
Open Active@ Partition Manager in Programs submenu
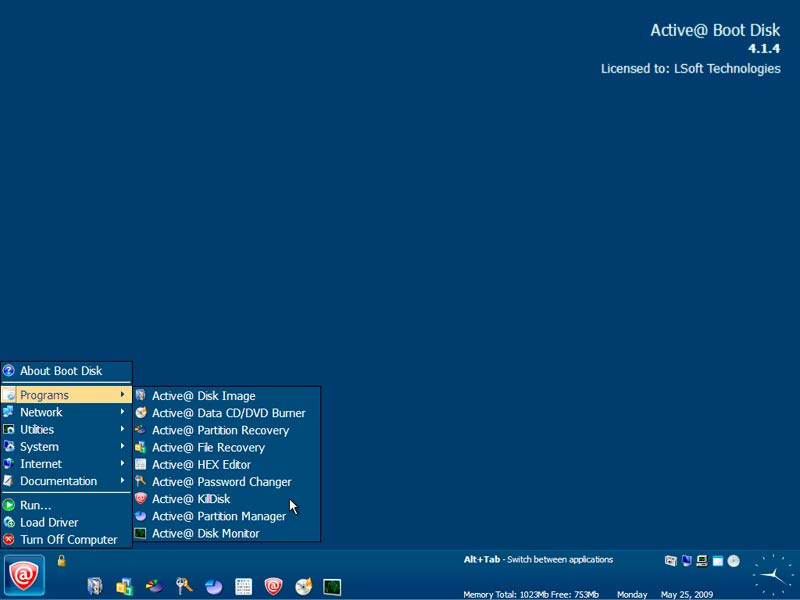(227, 516)
